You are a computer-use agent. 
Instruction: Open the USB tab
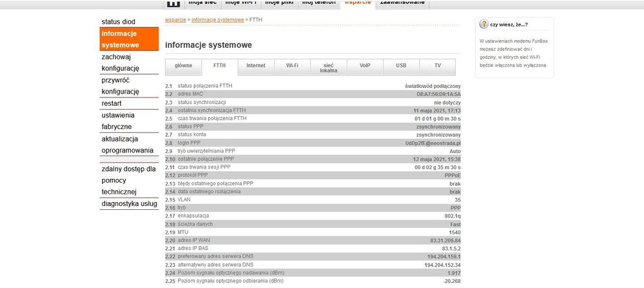click(x=401, y=66)
